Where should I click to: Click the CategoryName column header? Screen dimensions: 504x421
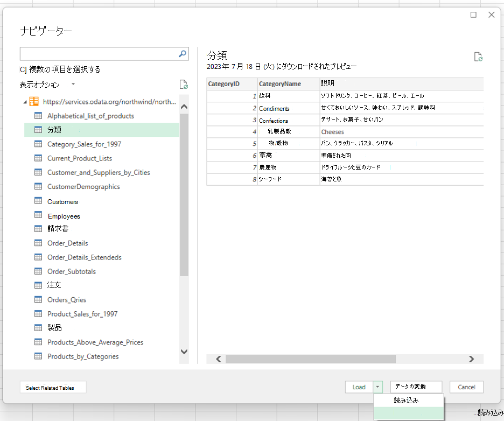[x=289, y=84]
